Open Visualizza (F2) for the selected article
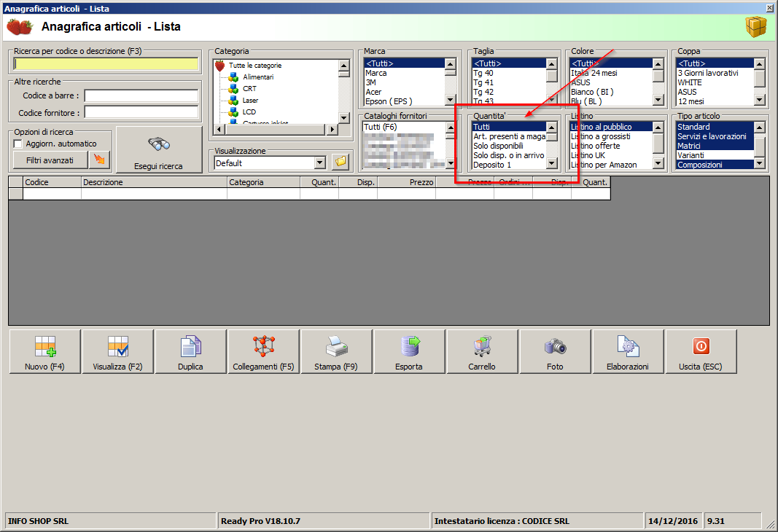 [117, 351]
